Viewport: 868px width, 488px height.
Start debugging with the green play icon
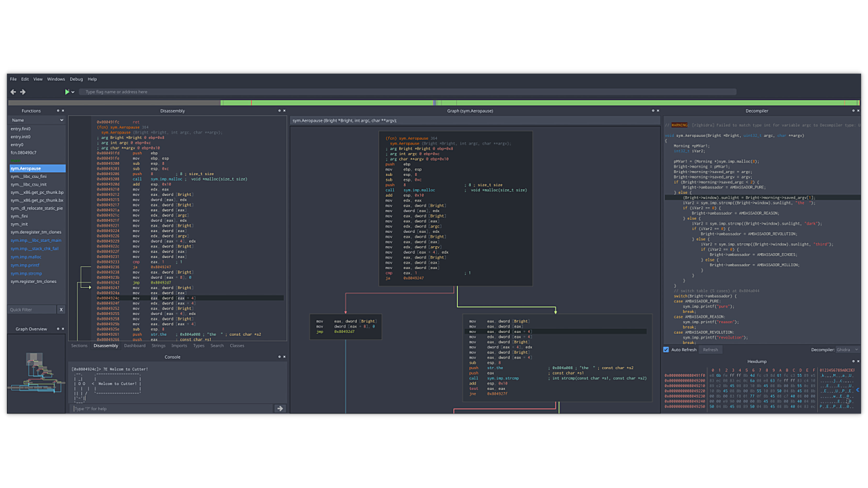(x=67, y=92)
